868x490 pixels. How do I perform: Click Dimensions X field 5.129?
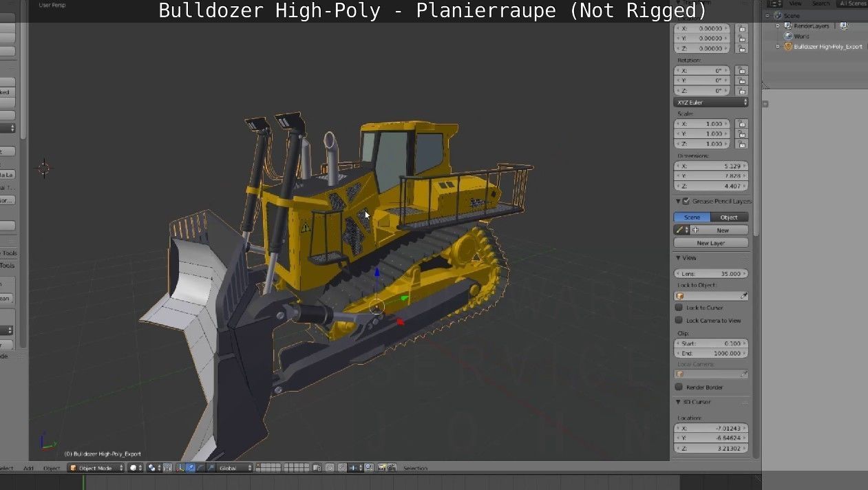tap(711, 167)
